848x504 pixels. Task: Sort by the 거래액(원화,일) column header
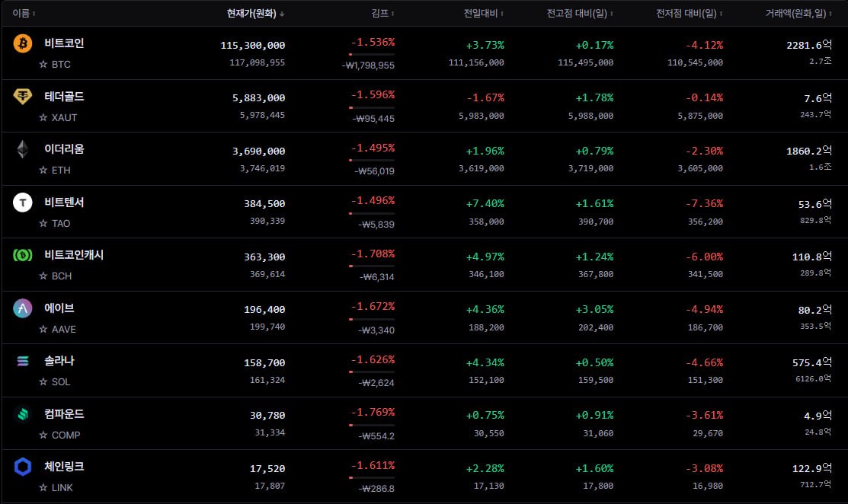[798, 13]
